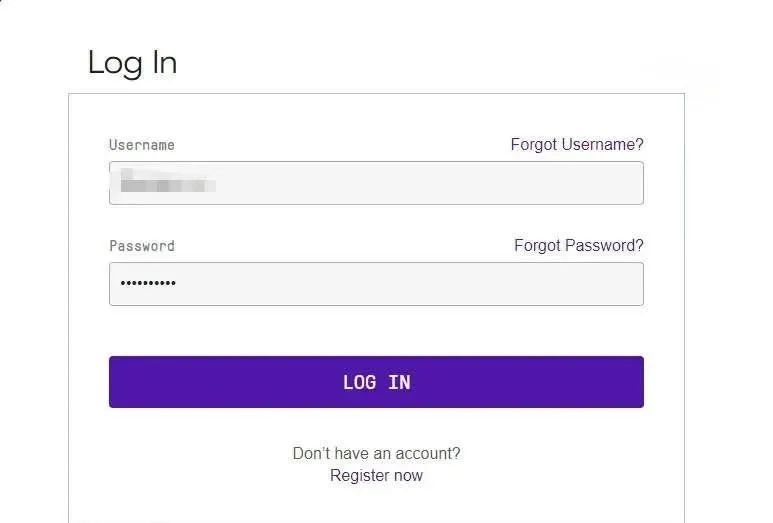Viewport: 773px width, 523px height.
Task: Recover a forgotten username via link
Action: pos(577,145)
